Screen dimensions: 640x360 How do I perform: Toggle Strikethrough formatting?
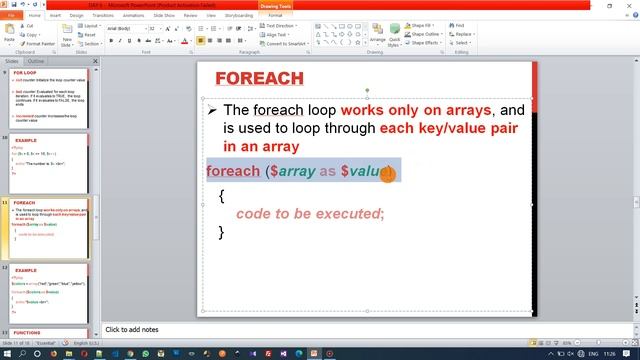[x=148, y=41]
